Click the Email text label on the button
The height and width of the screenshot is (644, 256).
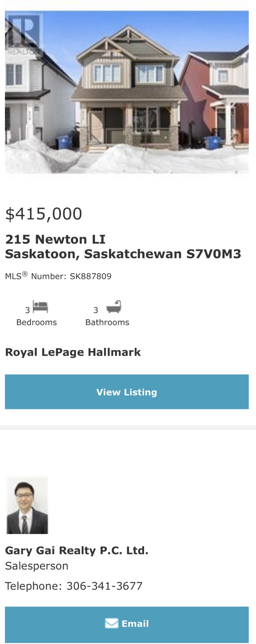(135, 623)
